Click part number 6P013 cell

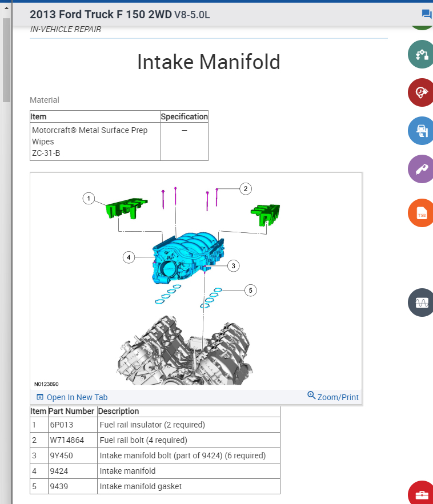pyautogui.click(x=73, y=425)
